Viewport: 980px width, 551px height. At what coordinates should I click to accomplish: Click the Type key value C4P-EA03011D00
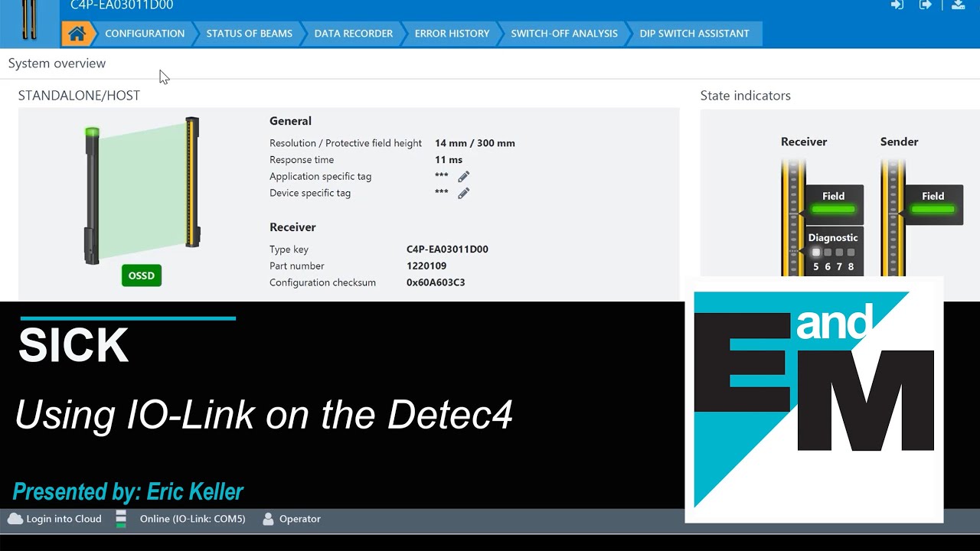[447, 249]
